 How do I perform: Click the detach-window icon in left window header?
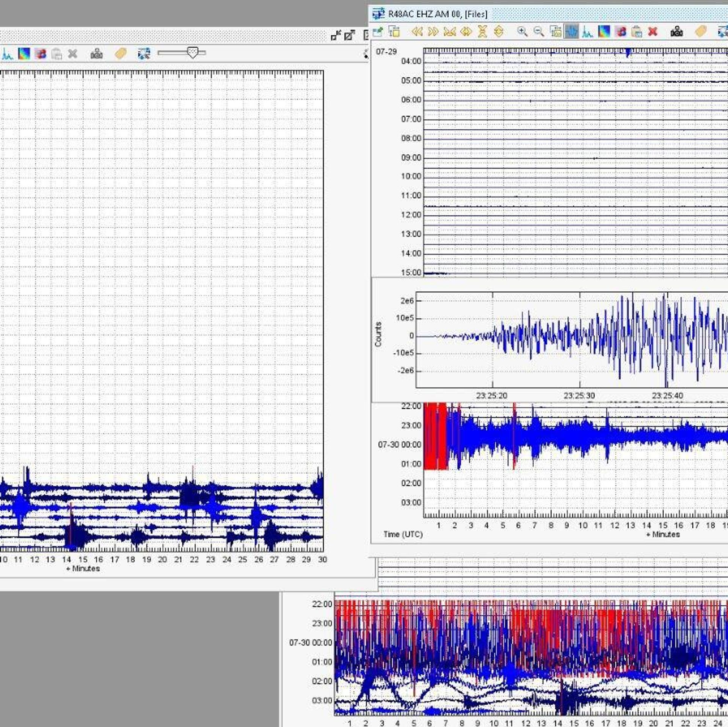click(x=350, y=36)
